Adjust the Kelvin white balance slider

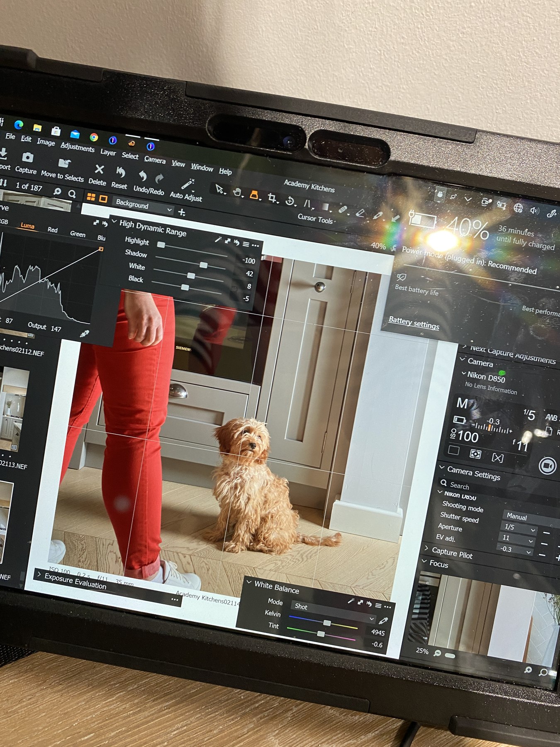click(x=327, y=623)
